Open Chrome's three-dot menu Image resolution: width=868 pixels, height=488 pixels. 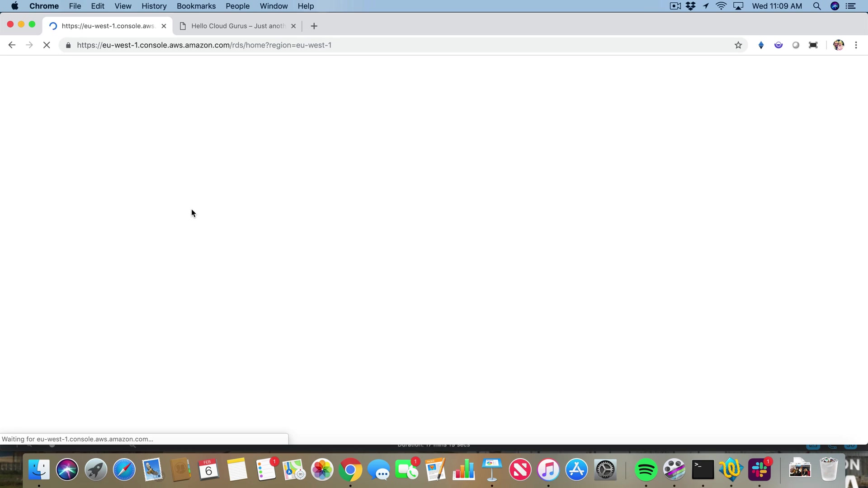click(856, 45)
